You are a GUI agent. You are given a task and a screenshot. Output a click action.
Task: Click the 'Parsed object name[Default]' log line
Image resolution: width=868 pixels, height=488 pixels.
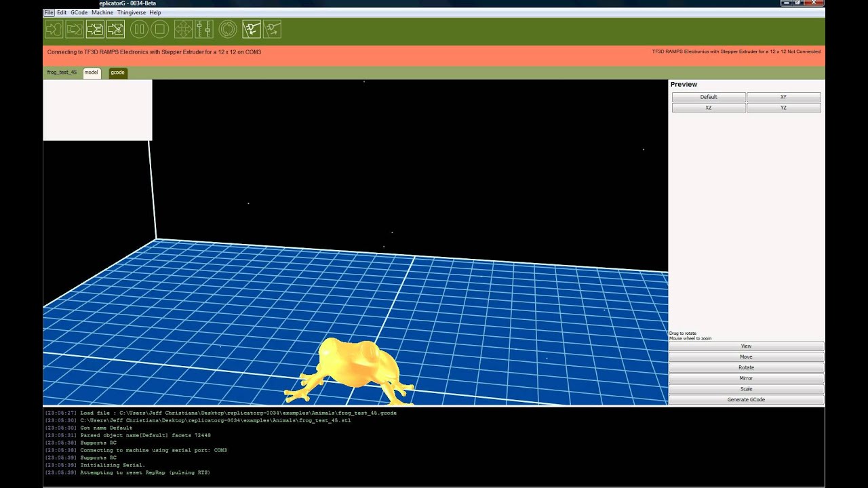tap(127, 435)
